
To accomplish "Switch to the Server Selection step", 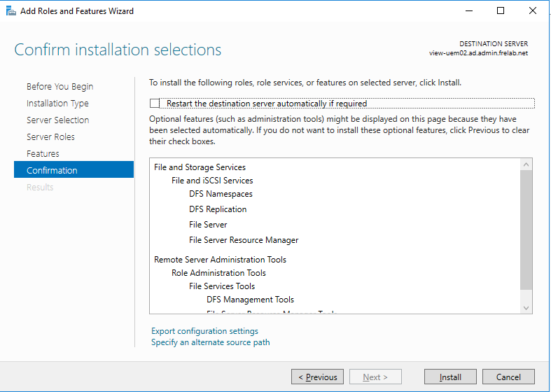I will click(57, 120).
